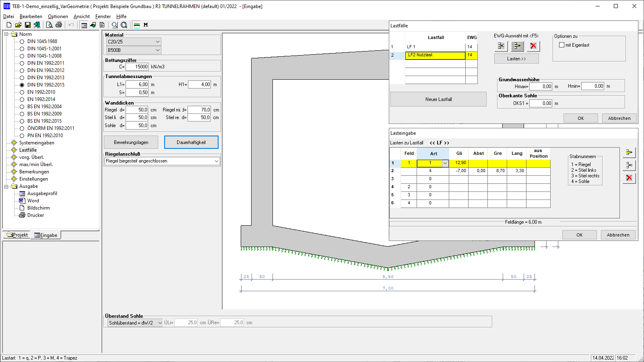This screenshot has height=362, width=644.
Task: Click the printer toolbar icon
Action: point(59,25)
